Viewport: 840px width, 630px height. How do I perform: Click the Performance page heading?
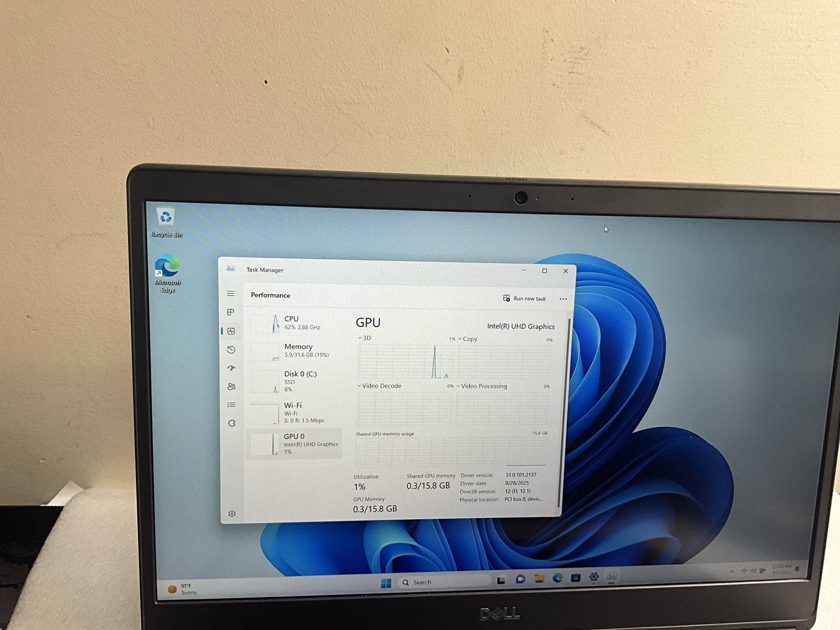[x=270, y=295]
